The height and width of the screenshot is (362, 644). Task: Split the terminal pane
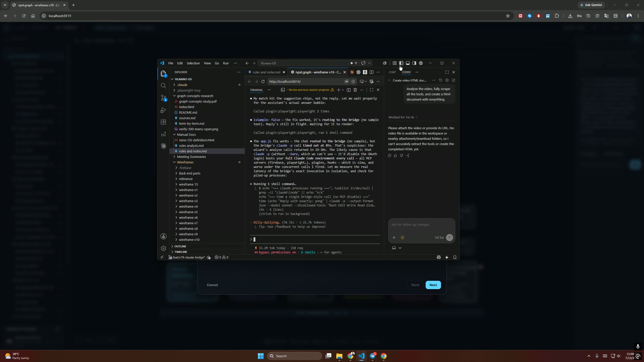pyautogui.click(x=348, y=90)
